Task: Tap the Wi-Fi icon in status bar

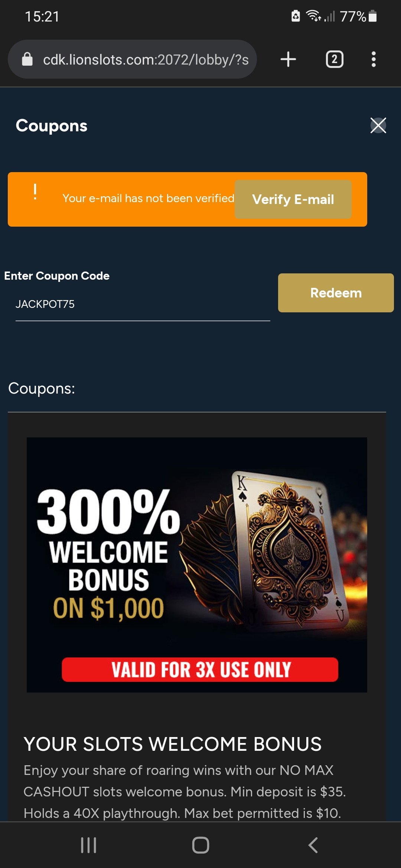Action: (x=313, y=16)
